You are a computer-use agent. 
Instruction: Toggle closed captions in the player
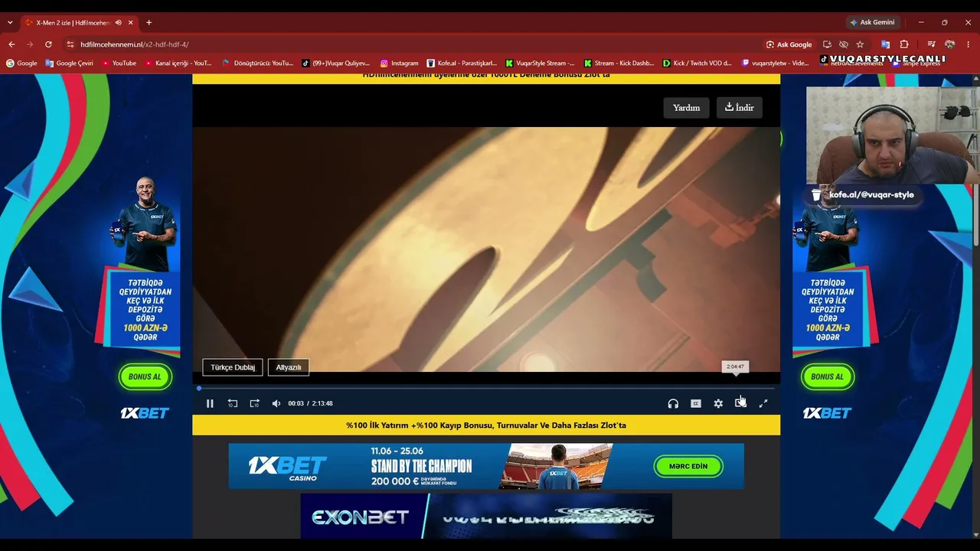(x=696, y=403)
